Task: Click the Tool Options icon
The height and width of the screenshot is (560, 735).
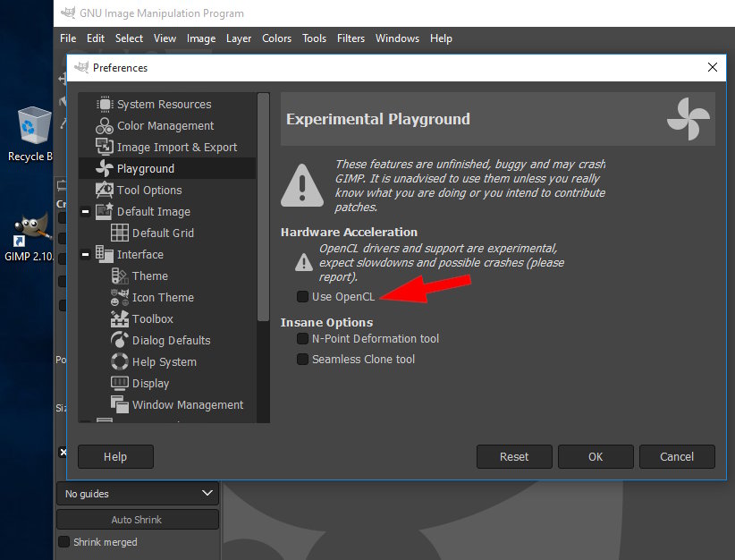Action: 105,190
